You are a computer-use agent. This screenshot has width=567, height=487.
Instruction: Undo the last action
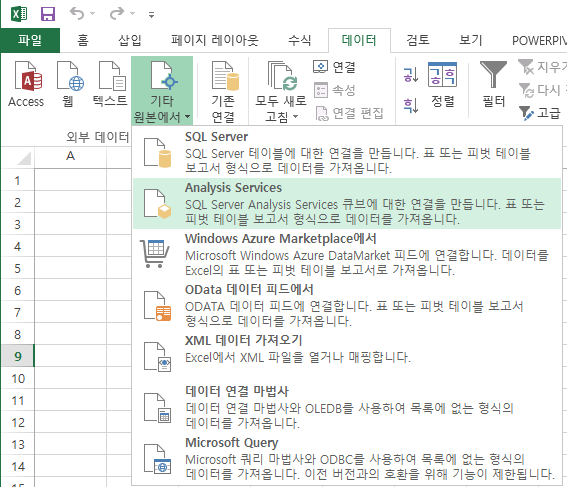(x=77, y=14)
